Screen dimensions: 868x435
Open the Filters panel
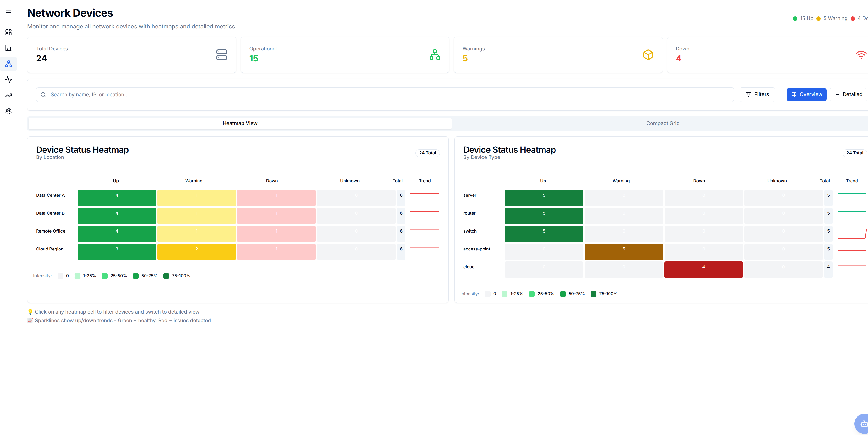coord(757,94)
